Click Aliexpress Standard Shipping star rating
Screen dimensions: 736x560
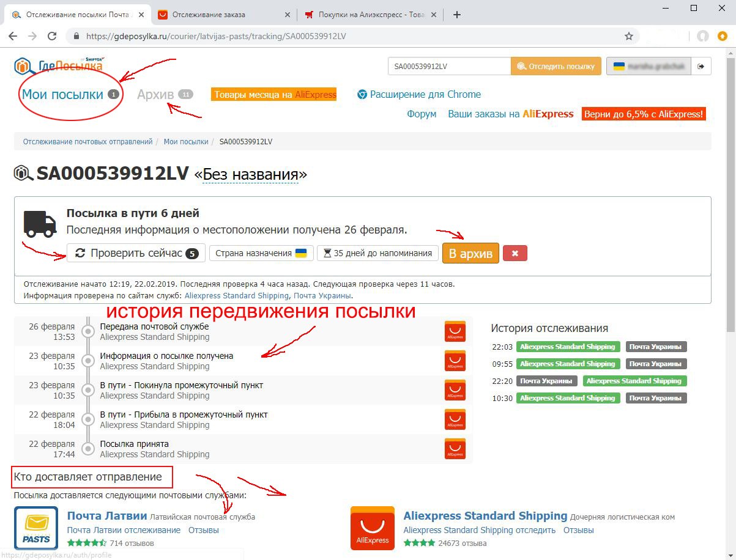click(x=420, y=543)
